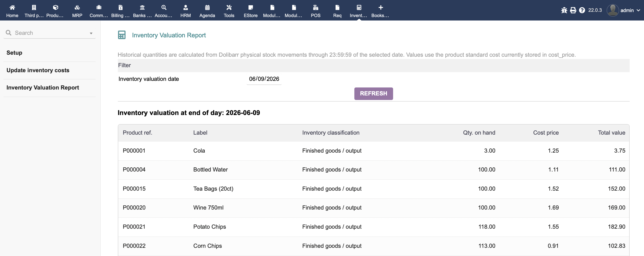Screen dimensions: 644x256
Task: Open the Commerce suitcase icon
Action: tap(99, 8)
